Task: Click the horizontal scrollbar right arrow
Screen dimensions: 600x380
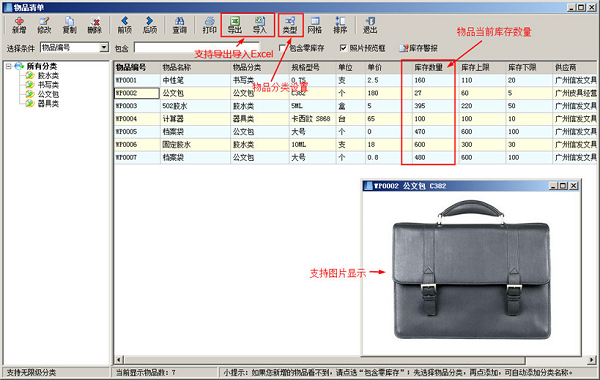Action: [592, 360]
